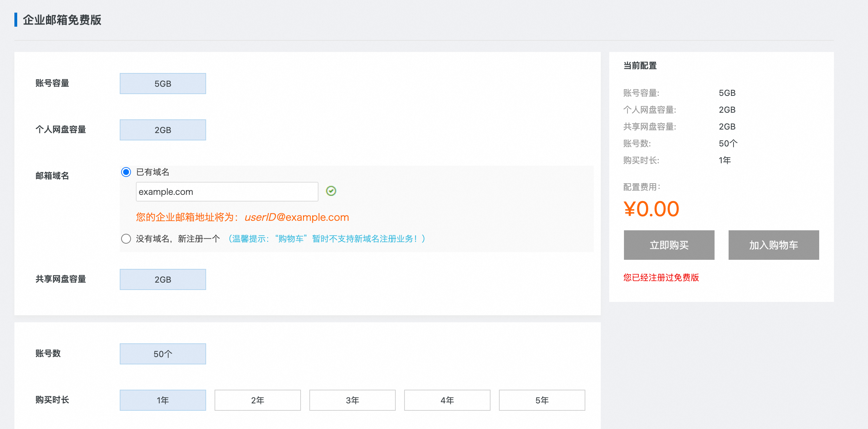Click the 您已经注册过免费版 red notice
The image size is (868, 429).
click(x=661, y=278)
